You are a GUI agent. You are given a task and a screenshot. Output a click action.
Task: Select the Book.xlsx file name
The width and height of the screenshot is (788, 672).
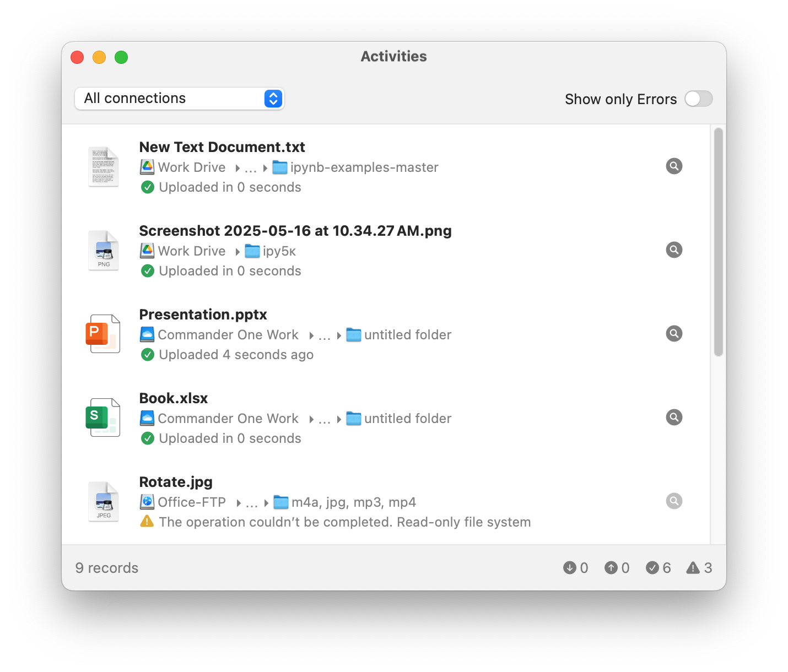click(174, 398)
